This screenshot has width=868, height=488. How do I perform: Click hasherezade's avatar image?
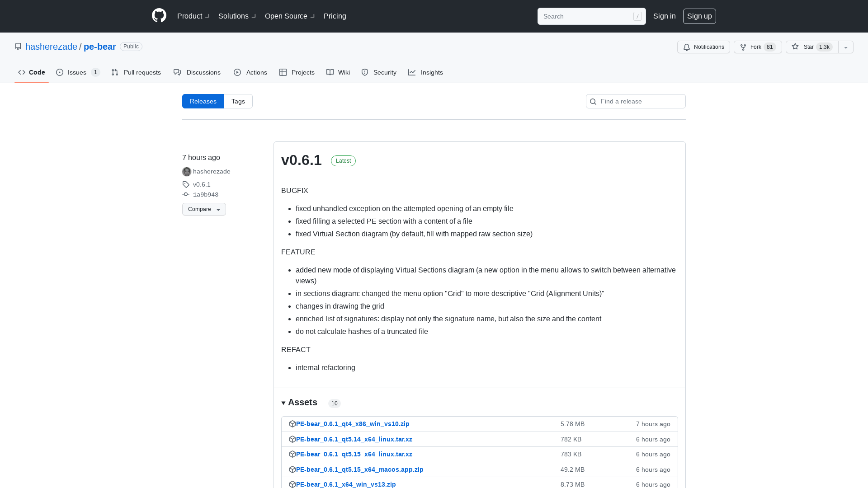(187, 172)
